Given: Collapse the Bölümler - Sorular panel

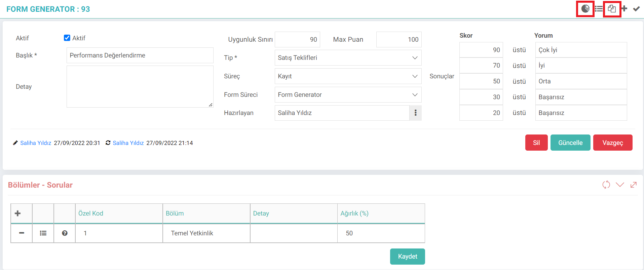Looking at the screenshot, I should pos(620,185).
